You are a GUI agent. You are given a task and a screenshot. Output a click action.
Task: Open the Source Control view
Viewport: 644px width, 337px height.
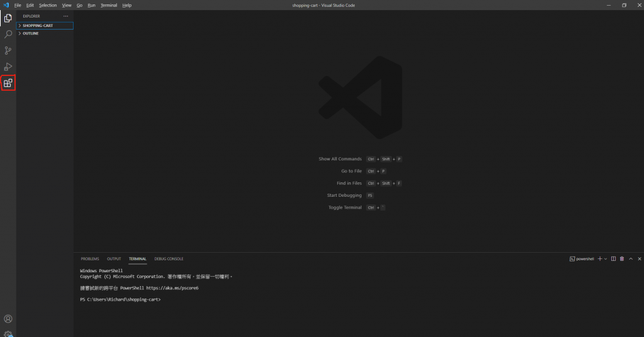[x=8, y=50]
